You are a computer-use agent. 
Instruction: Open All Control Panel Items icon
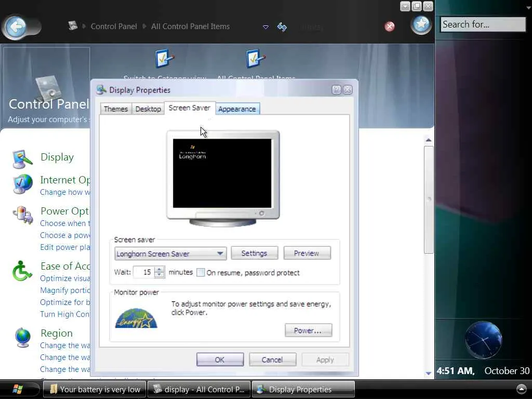point(256,58)
